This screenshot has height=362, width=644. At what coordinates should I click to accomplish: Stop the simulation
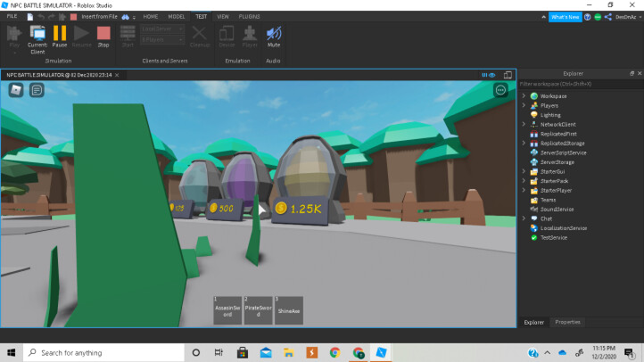click(103, 37)
